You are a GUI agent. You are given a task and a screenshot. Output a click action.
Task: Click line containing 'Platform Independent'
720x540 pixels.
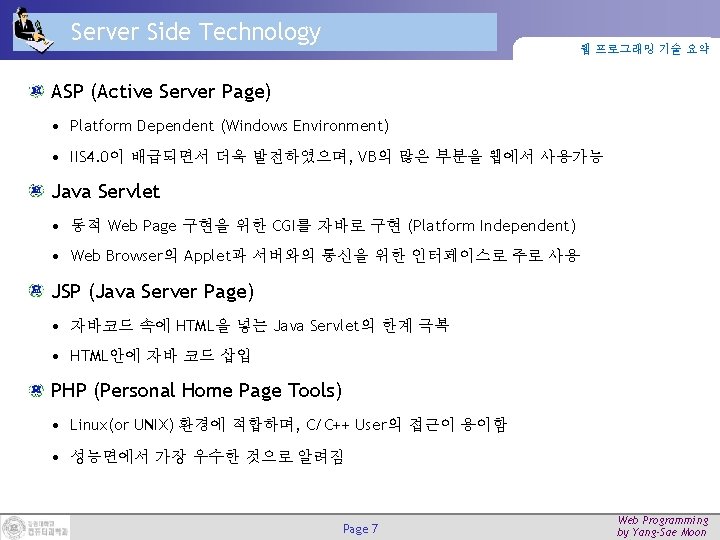tap(323, 225)
